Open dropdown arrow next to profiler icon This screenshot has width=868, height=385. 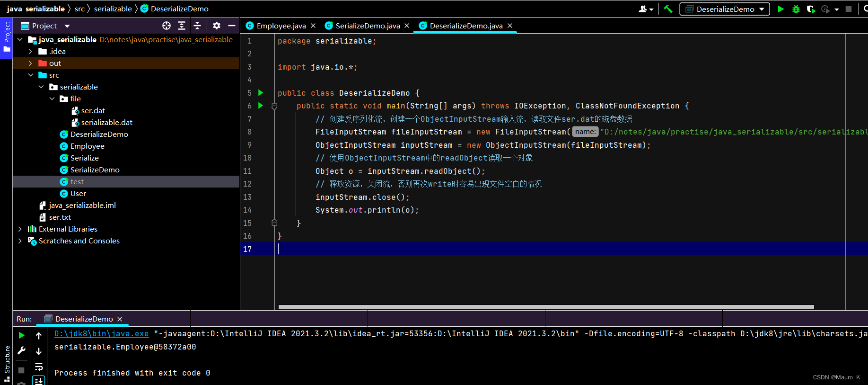pyautogui.click(x=837, y=9)
